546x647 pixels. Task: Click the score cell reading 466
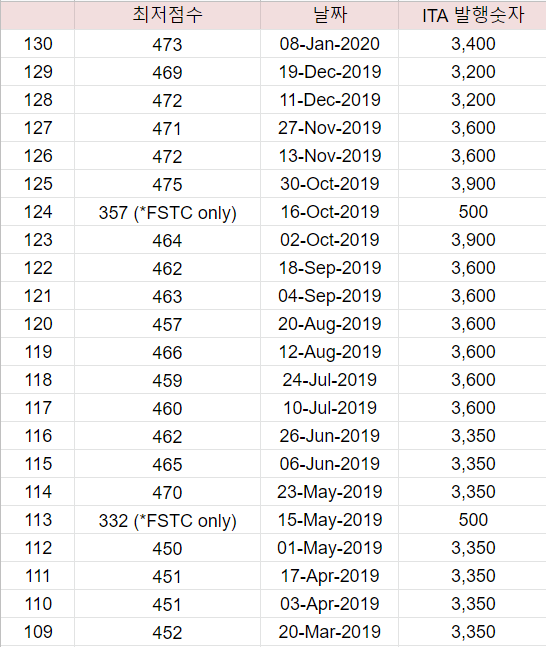(167, 352)
